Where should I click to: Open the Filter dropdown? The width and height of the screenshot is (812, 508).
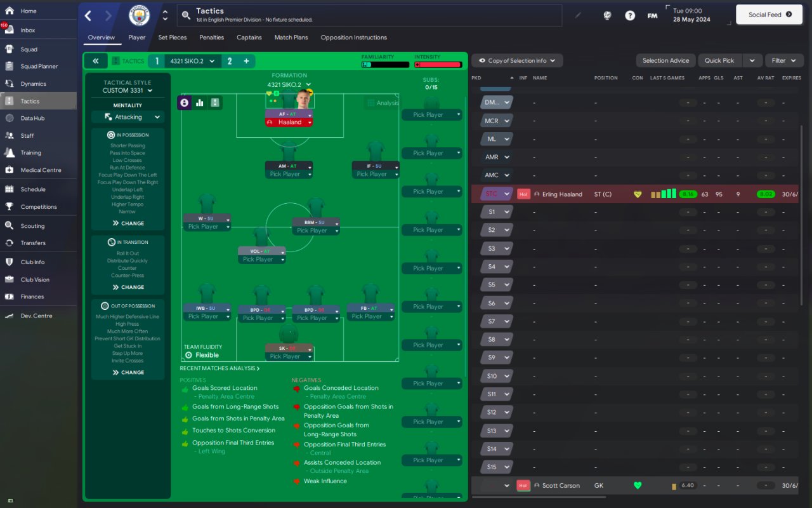(x=784, y=60)
